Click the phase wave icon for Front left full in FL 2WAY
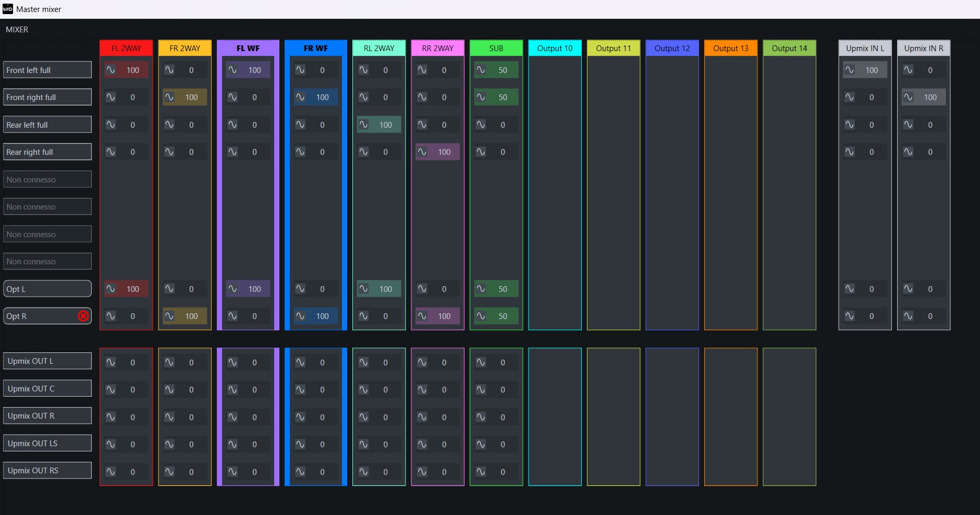The width and height of the screenshot is (980, 515). [111, 70]
